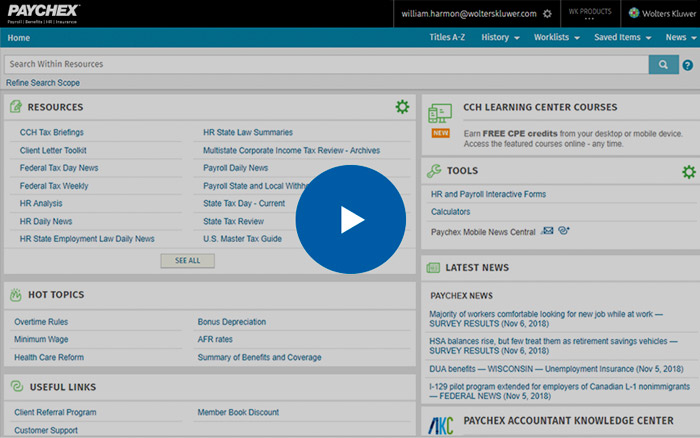Click the Resources panel gear icon
The image size is (700, 438).
[x=402, y=107]
